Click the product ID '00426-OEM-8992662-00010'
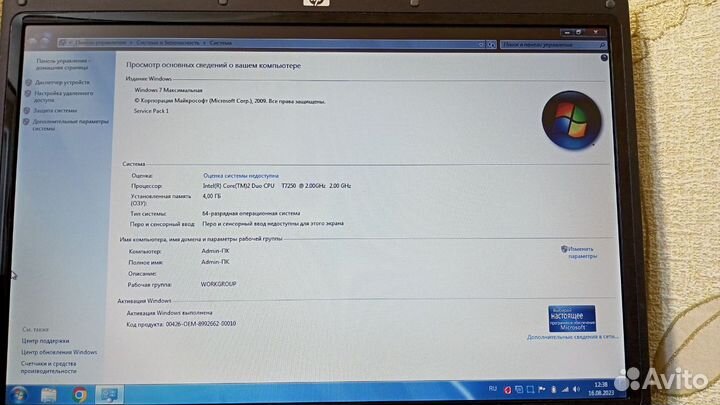The width and height of the screenshot is (720, 405). (201, 324)
